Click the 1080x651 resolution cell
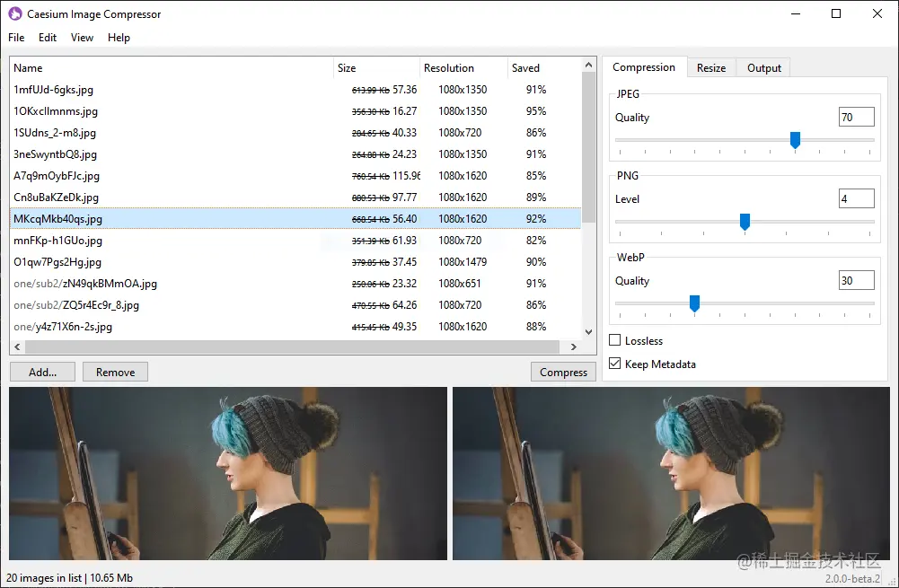Viewport: 899px width, 588px height. click(460, 283)
